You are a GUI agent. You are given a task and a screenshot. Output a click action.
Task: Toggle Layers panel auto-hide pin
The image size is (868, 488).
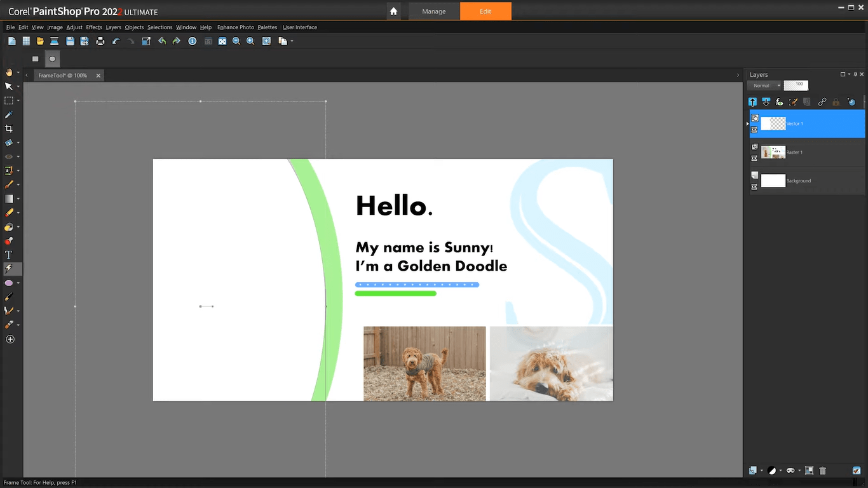pyautogui.click(x=855, y=74)
